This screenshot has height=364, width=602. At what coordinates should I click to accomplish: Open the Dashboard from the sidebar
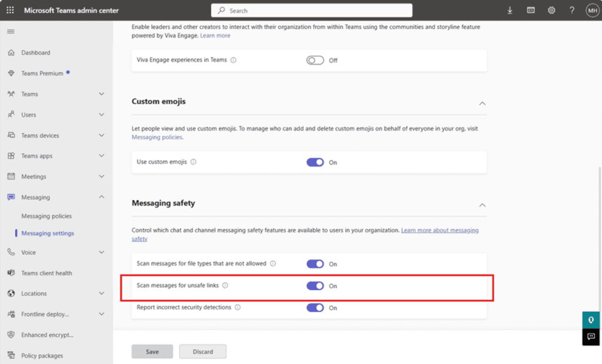tap(37, 52)
